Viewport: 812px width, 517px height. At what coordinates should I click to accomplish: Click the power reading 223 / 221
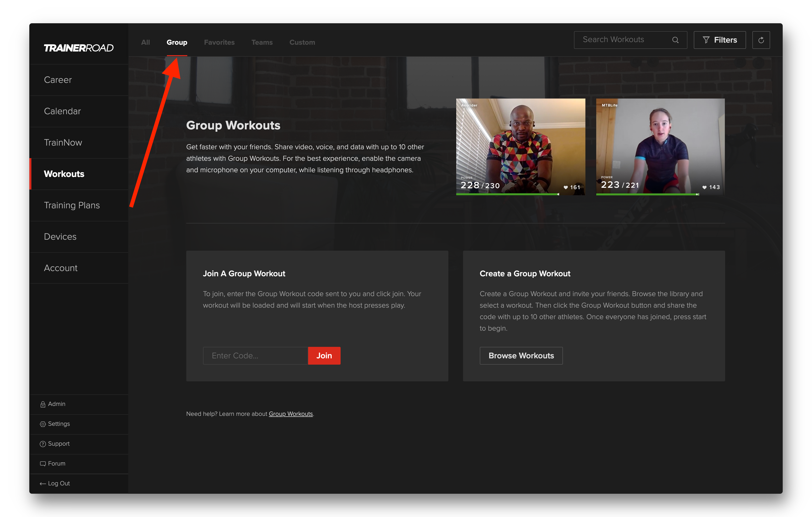[620, 185]
